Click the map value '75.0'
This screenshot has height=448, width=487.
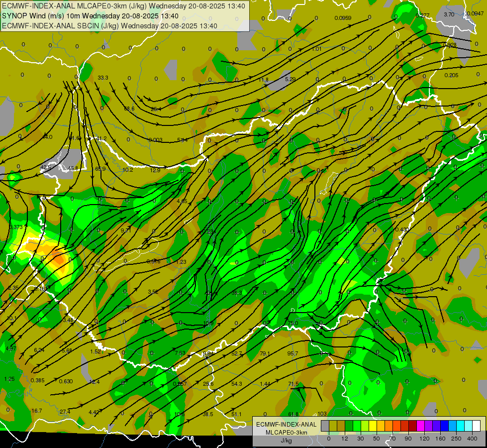pyautogui.click(x=293, y=323)
